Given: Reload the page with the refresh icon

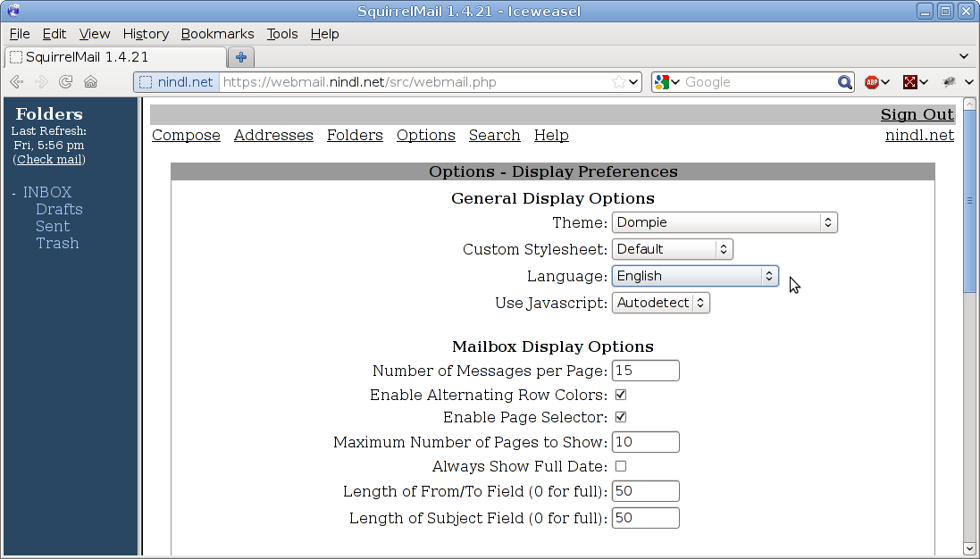Looking at the screenshot, I should [65, 82].
